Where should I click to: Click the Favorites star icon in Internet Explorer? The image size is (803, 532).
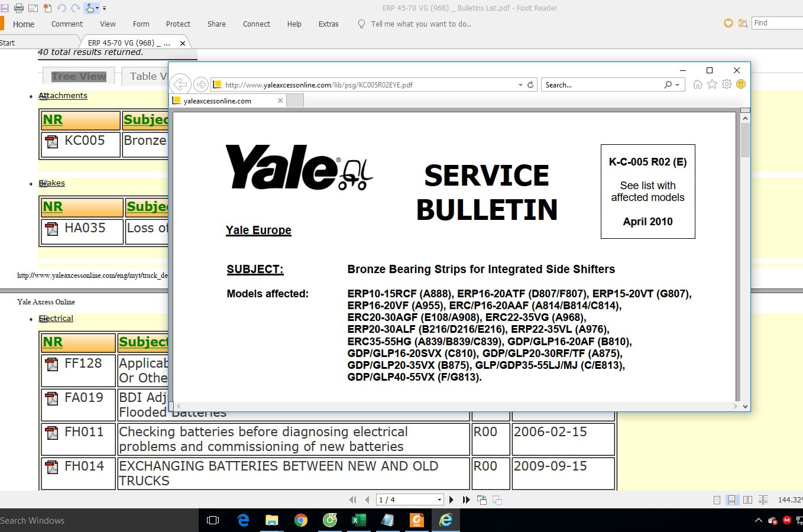(x=712, y=85)
